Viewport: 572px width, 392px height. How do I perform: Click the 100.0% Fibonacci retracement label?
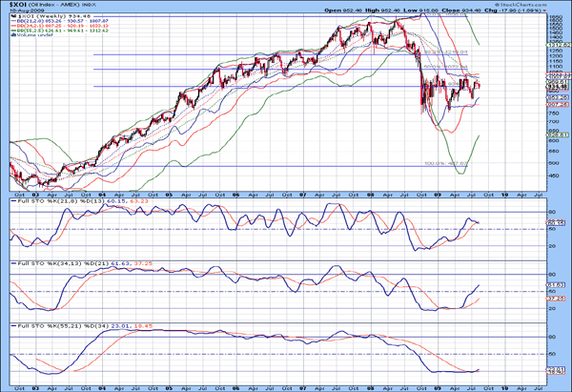(436, 162)
